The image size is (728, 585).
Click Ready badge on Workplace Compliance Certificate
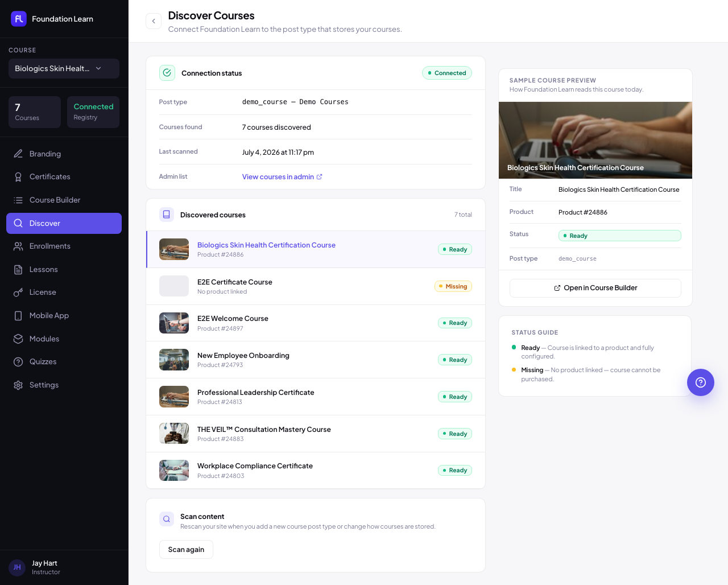[455, 470]
